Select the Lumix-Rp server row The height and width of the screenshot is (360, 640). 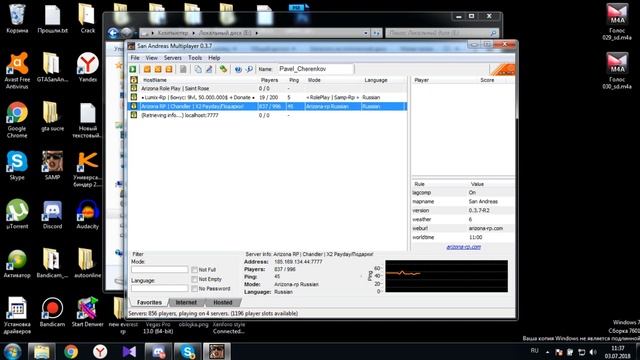point(267,97)
